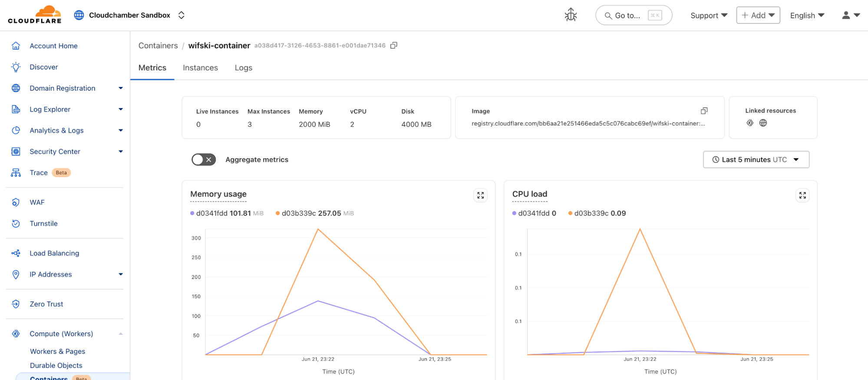868x380 pixels.
Task: Click the WAF shield icon
Action: tap(16, 202)
